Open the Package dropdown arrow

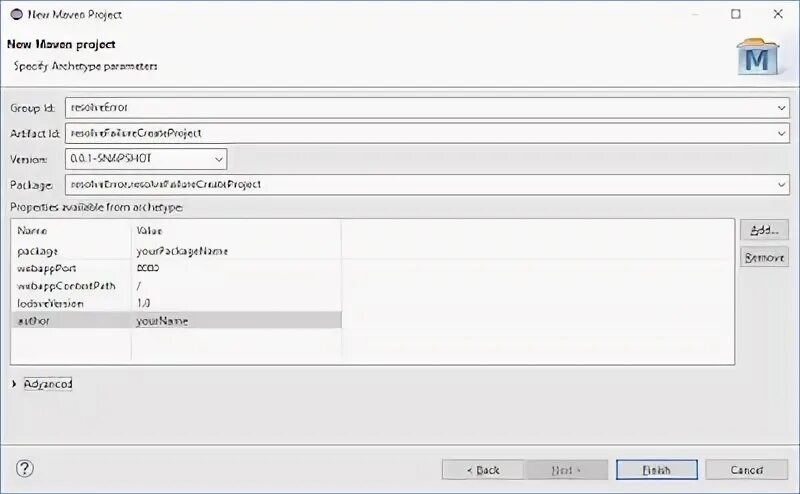point(781,184)
